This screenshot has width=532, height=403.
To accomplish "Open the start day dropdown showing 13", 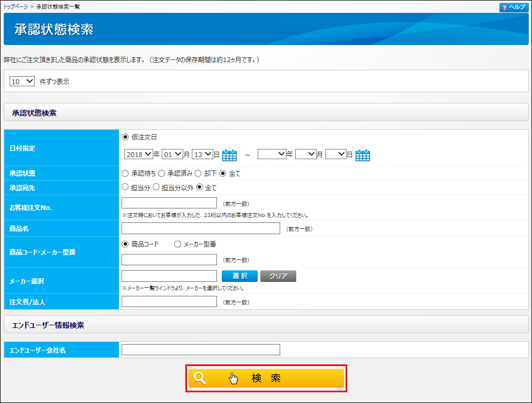I will (x=203, y=154).
